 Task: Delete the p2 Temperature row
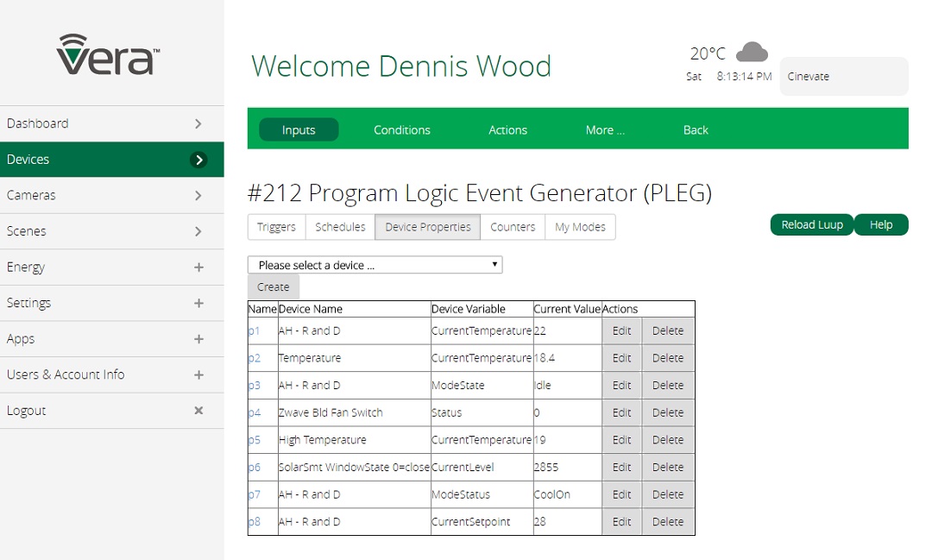(668, 358)
